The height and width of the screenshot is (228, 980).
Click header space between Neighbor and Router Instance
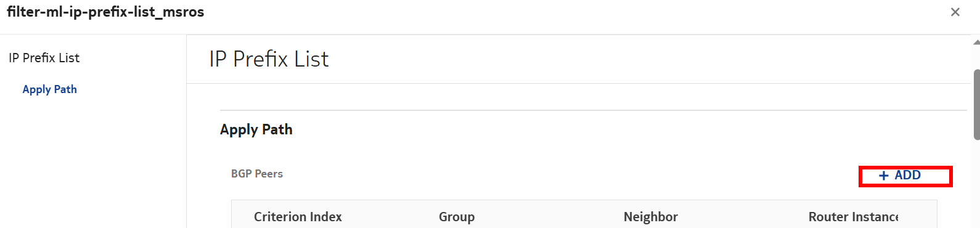[743, 217]
